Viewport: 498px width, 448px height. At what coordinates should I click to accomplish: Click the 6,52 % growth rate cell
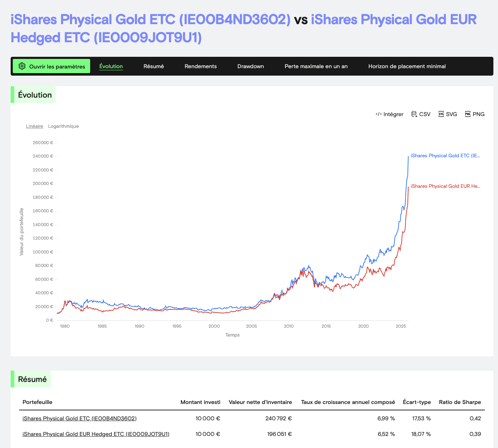coord(386,434)
